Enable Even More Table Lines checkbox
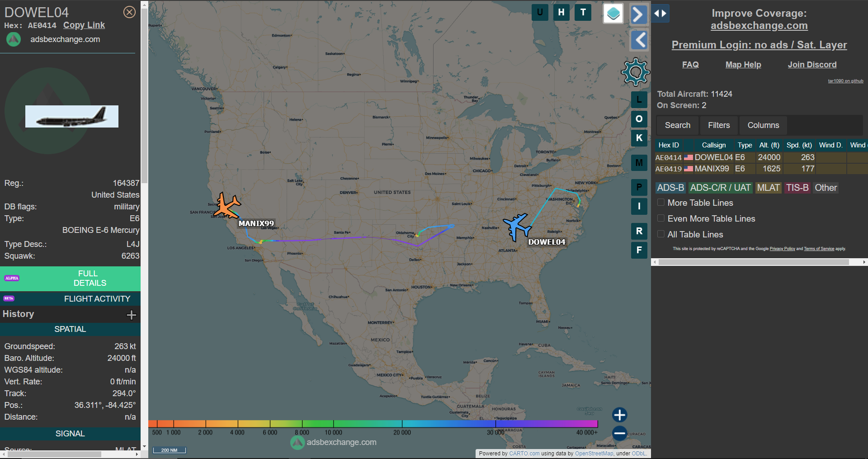This screenshot has width=868, height=459. click(661, 218)
